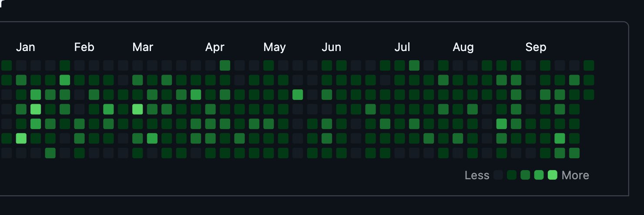644x215 pixels.
Task: Select the "Apr" month label
Action: click(x=215, y=47)
